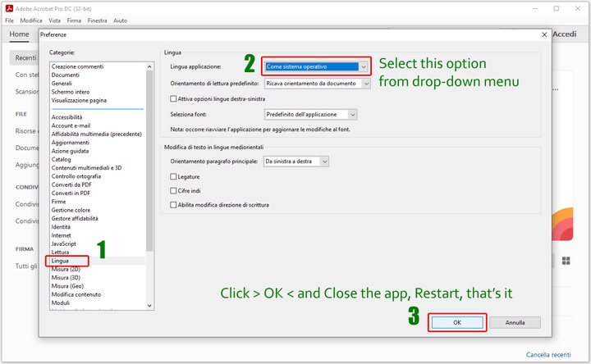Select the Aggiornamenti category

70,143
